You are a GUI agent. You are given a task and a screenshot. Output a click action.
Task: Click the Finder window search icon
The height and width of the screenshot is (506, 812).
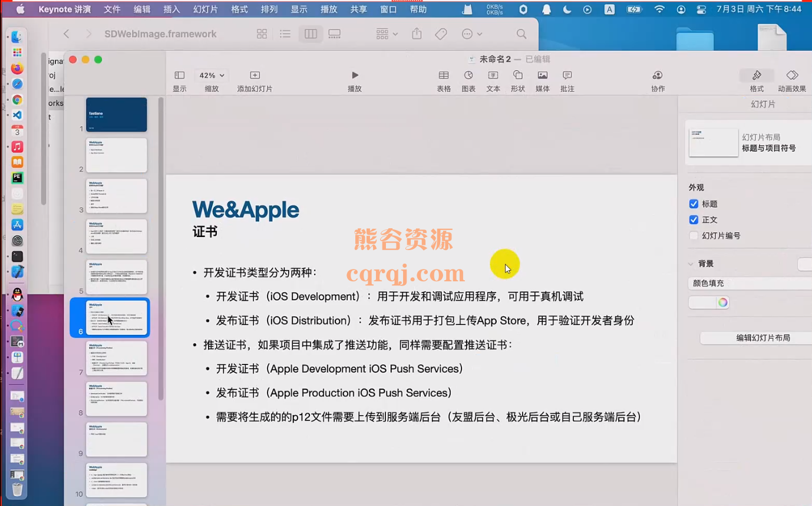point(521,34)
